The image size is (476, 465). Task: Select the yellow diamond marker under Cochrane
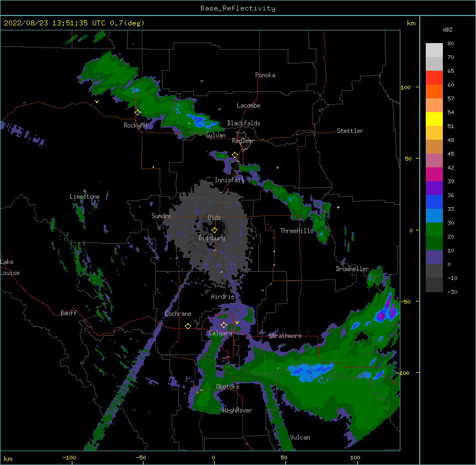(x=188, y=326)
